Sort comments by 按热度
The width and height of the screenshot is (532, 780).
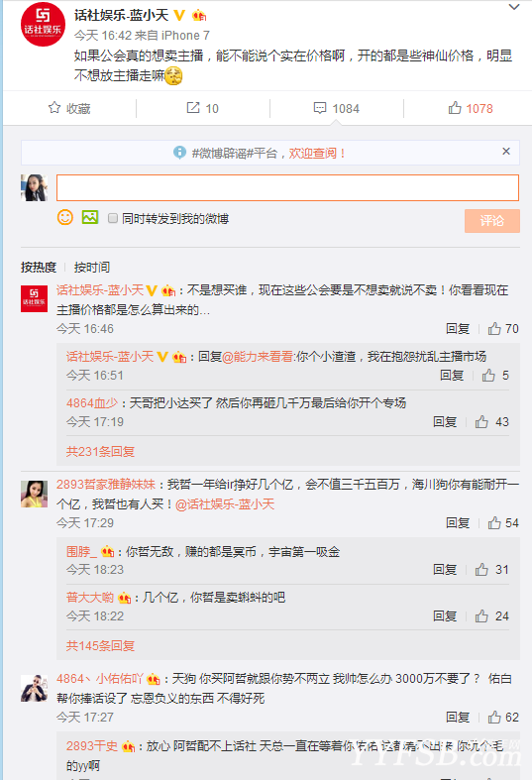click(39, 268)
